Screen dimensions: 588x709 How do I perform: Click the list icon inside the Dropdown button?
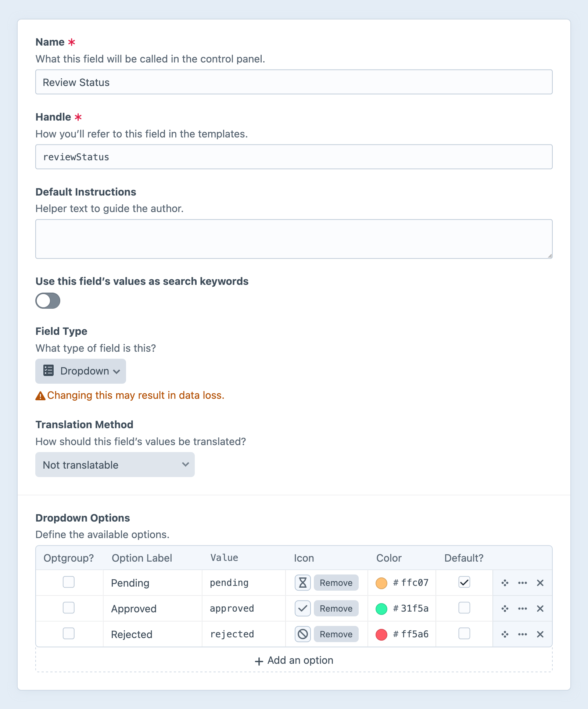click(48, 371)
